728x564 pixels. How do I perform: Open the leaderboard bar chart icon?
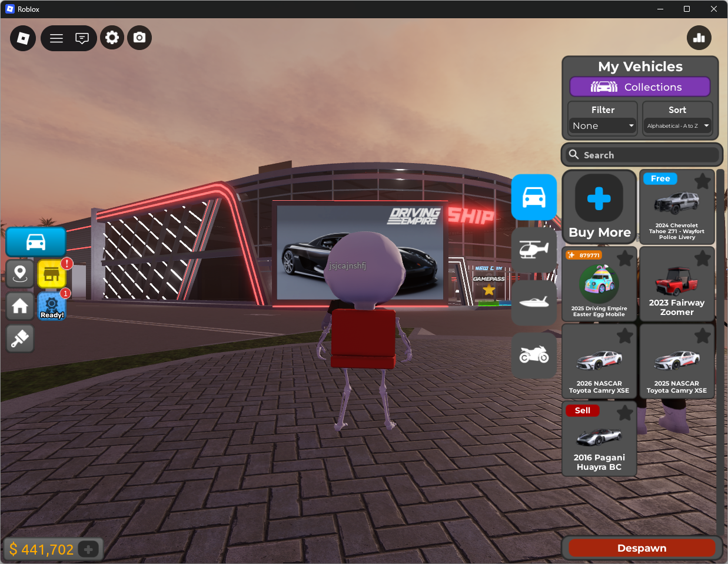point(699,38)
